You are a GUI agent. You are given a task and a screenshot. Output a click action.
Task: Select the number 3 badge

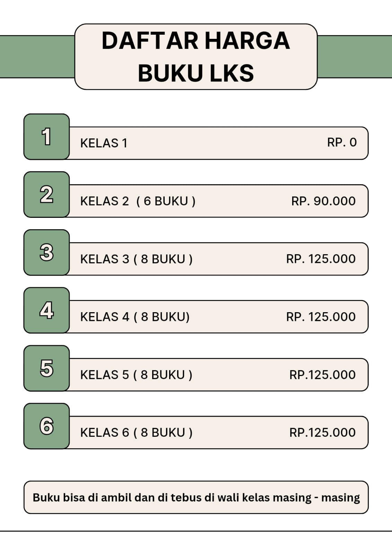[46, 253]
